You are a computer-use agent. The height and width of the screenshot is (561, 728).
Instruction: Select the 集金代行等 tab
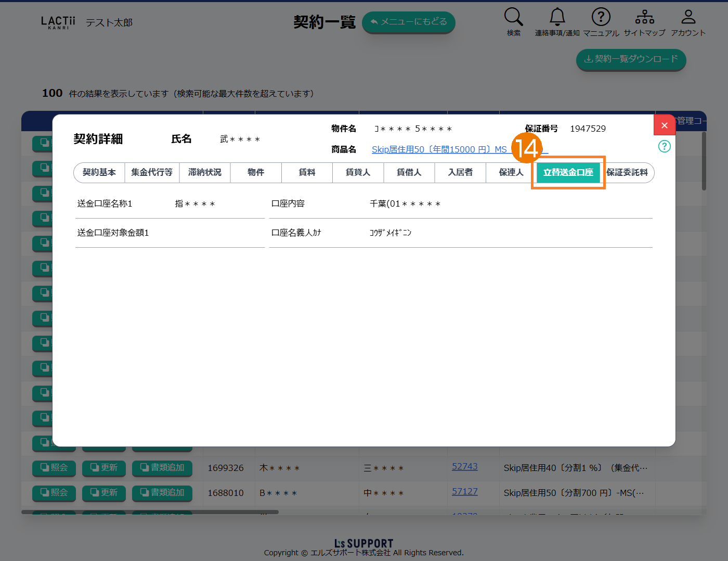point(152,172)
